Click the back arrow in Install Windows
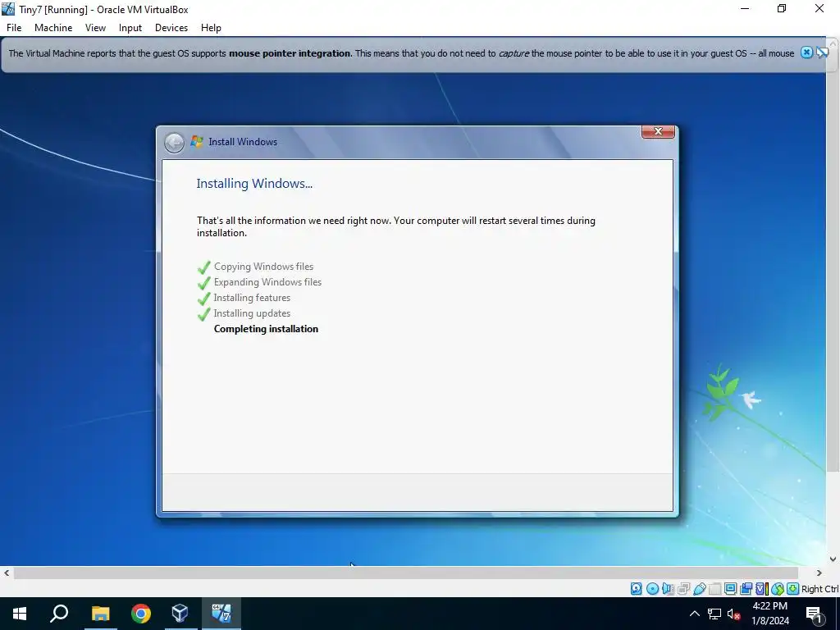The height and width of the screenshot is (630, 840). coord(174,143)
